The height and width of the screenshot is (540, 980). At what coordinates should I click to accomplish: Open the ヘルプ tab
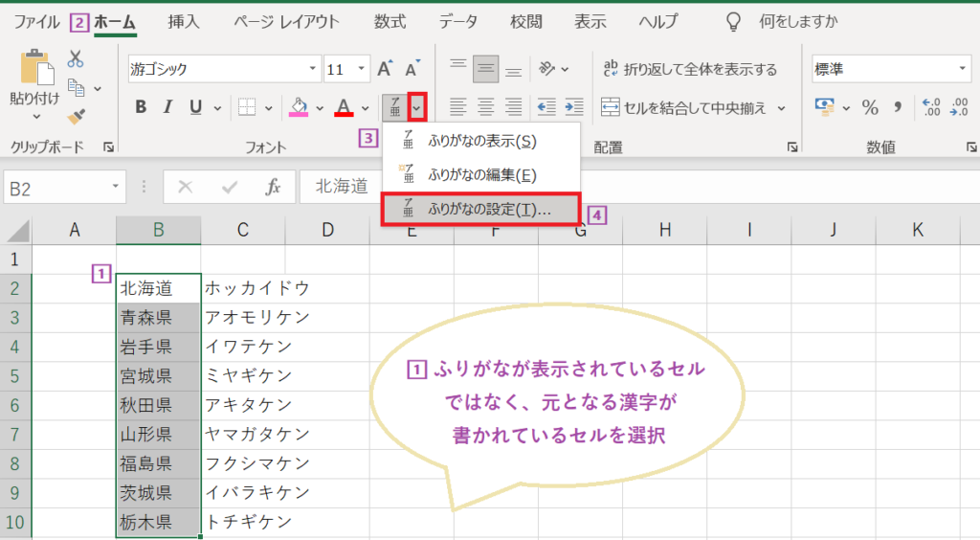pos(658,22)
